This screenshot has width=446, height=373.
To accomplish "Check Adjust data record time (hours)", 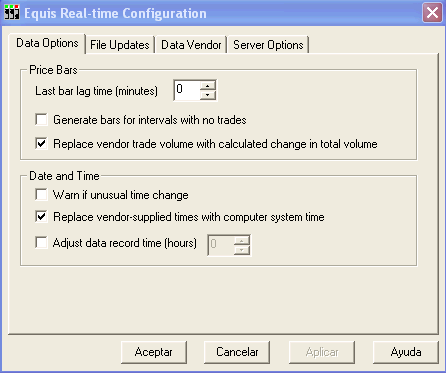I will tap(41, 243).
